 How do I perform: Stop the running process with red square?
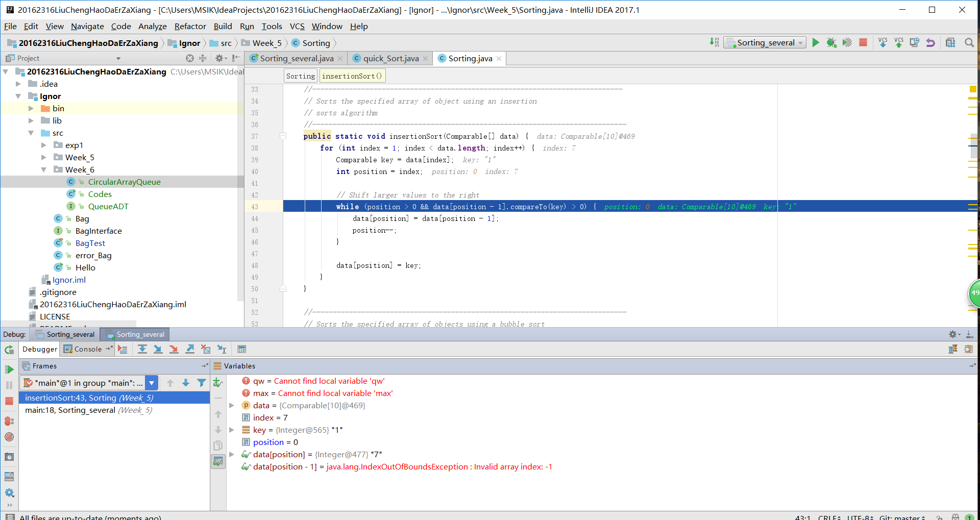pos(863,43)
